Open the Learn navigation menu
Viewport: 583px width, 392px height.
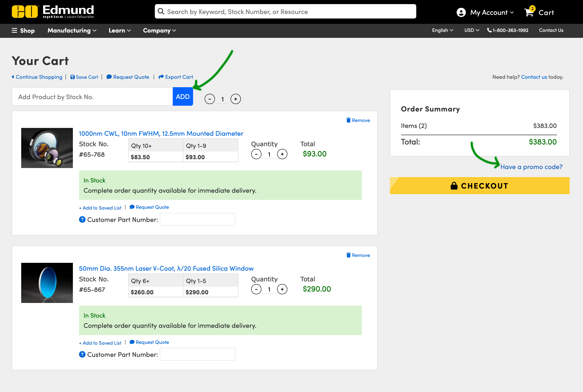point(119,30)
